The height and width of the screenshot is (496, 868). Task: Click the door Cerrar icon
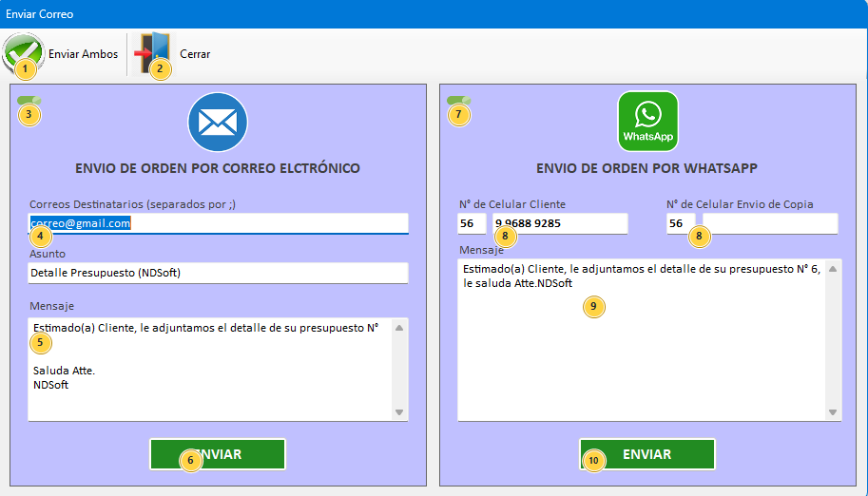coord(154,53)
